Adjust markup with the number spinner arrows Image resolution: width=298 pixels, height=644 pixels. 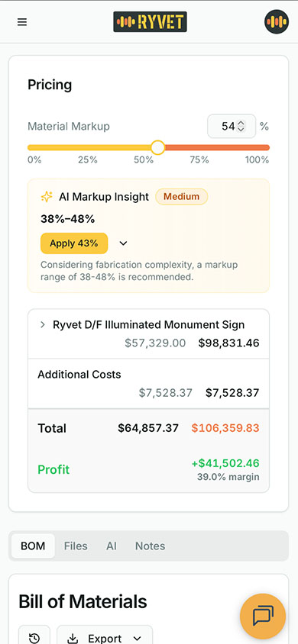241,126
